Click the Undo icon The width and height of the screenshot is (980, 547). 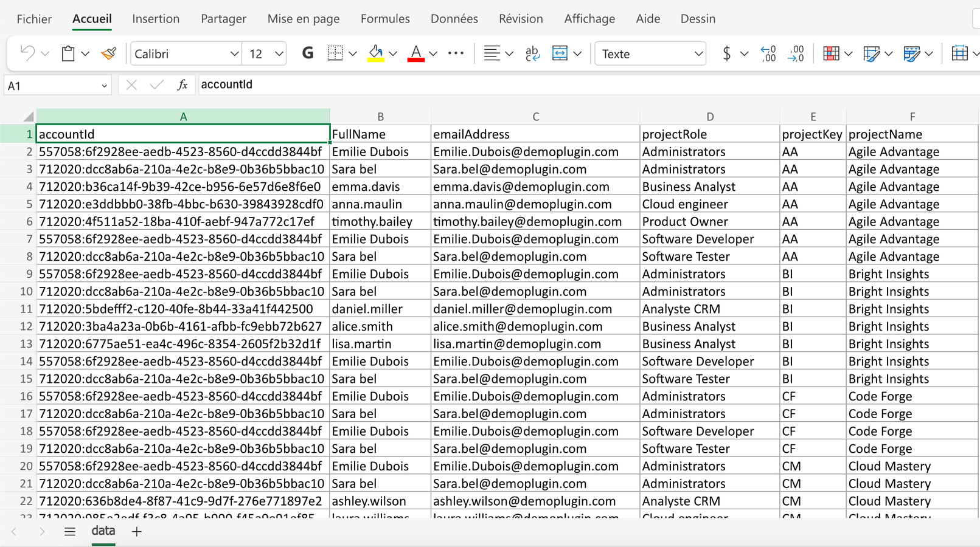coord(27,53)
